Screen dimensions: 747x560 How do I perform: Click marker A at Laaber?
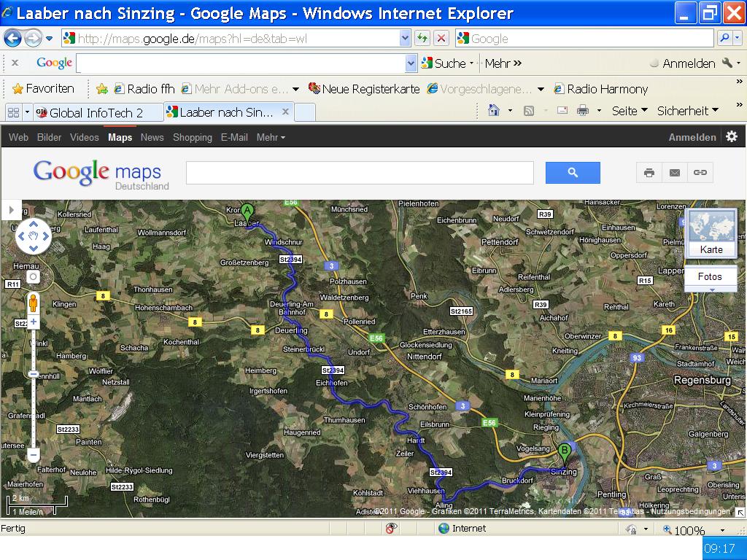(x=247, y=213)
